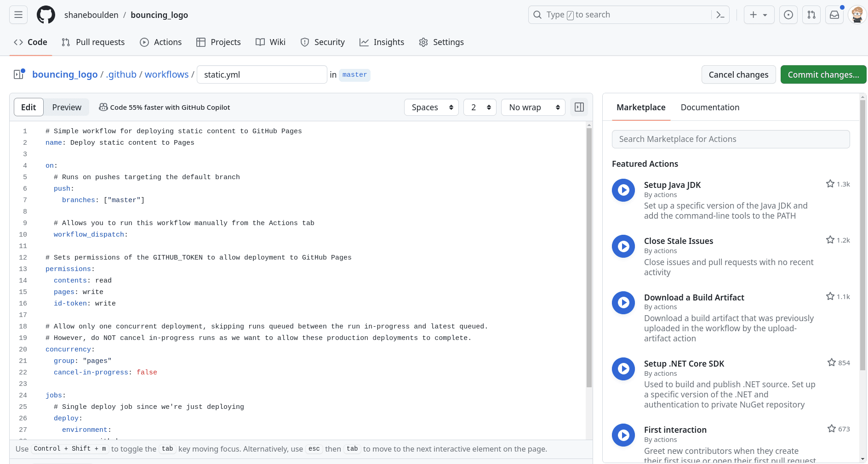
Task: Click the star on First interaction
Action: pyautogui.click(x=832, y=429)
